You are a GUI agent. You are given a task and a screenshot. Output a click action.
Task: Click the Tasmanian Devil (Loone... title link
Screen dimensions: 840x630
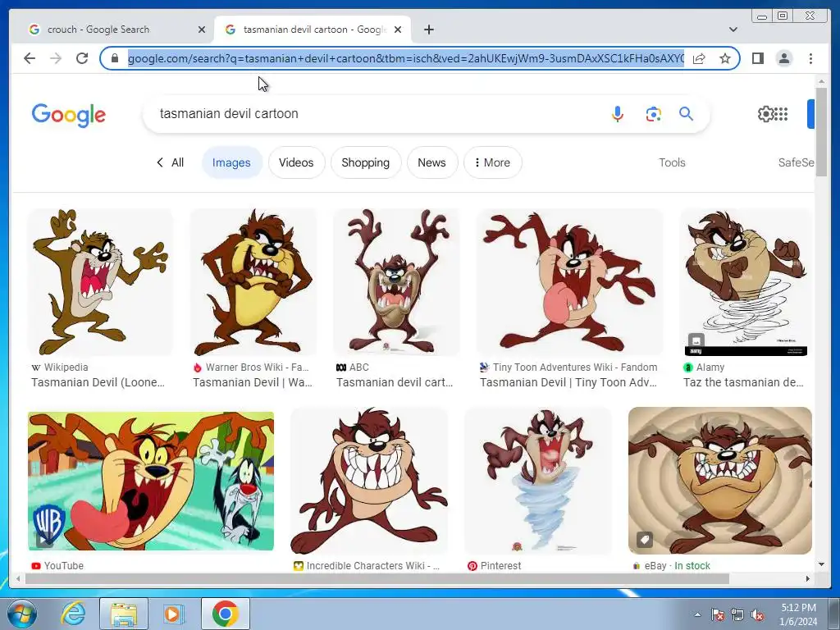[98, 382]
